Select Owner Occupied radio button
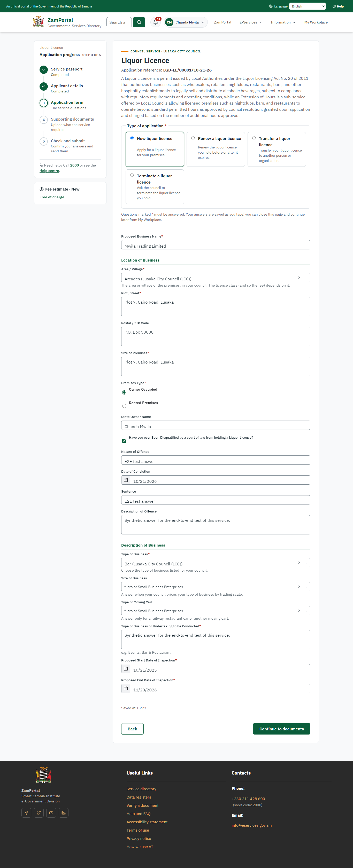Viewport: 353px width, 868px height. point(124,392)
